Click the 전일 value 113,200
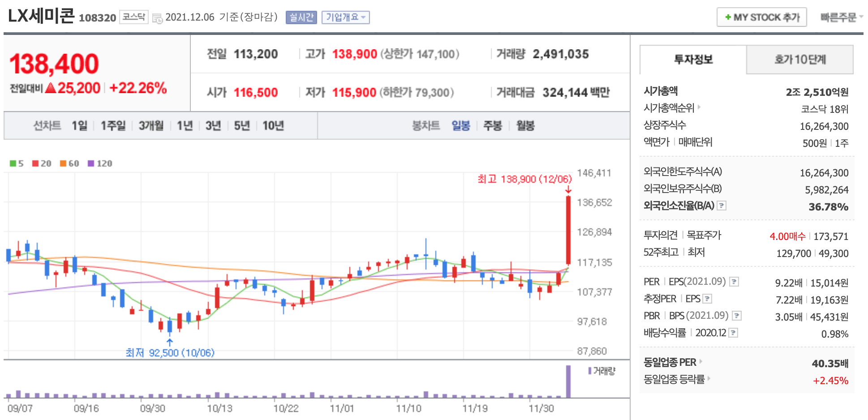868x420 pixels. point(256,54)
